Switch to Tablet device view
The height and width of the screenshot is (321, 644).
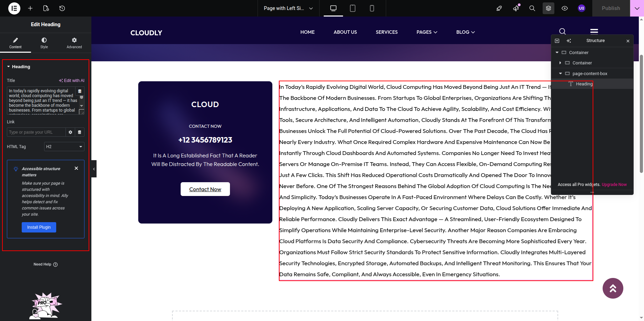click(353, 8)
